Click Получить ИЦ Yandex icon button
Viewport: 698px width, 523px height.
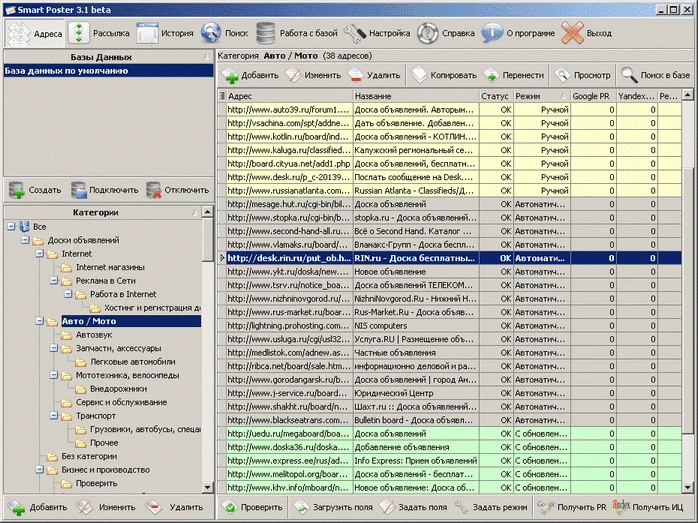[x=647, y=507]
